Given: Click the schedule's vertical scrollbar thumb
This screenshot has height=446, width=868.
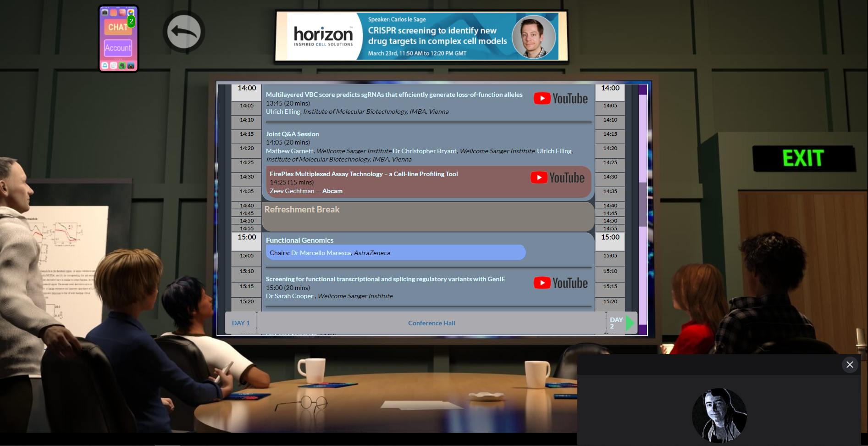Looking at the screenshot, I should [642, 204].
